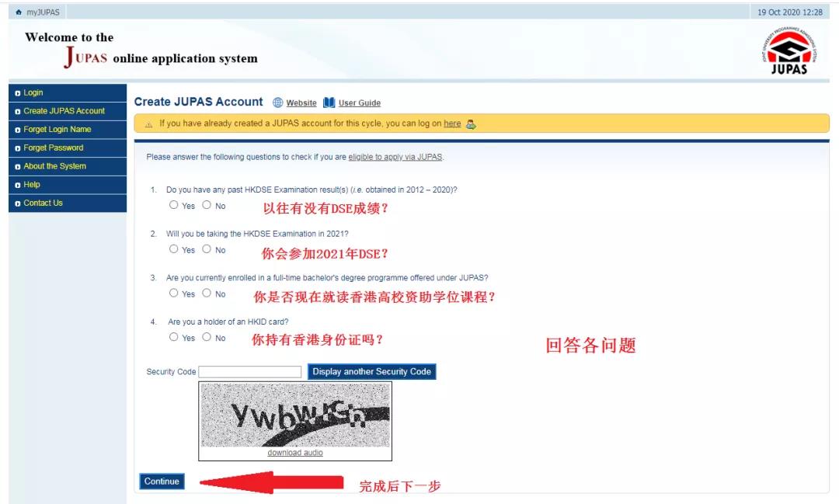Click the myJUPAS home icon
The height and width of the screenshot is (504, 839).
click(x=19, y=12)
